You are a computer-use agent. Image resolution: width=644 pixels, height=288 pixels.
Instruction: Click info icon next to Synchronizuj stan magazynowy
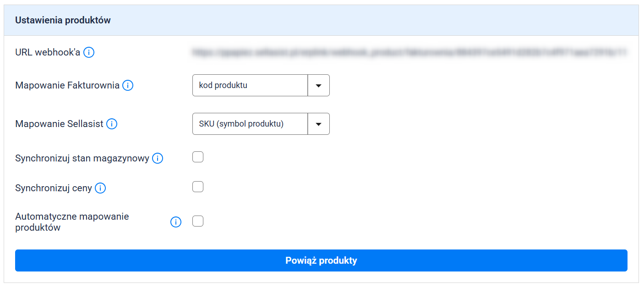[x=158, y=159]
